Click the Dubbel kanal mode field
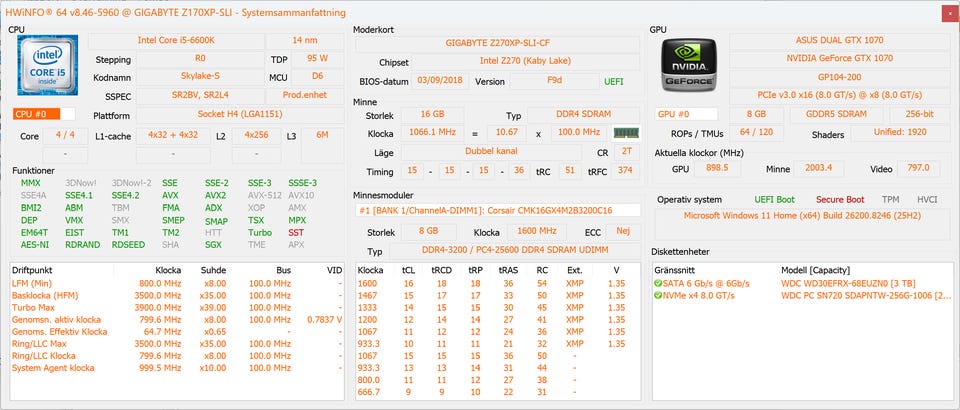Screen dimensions: 960x410 (491, 152)
